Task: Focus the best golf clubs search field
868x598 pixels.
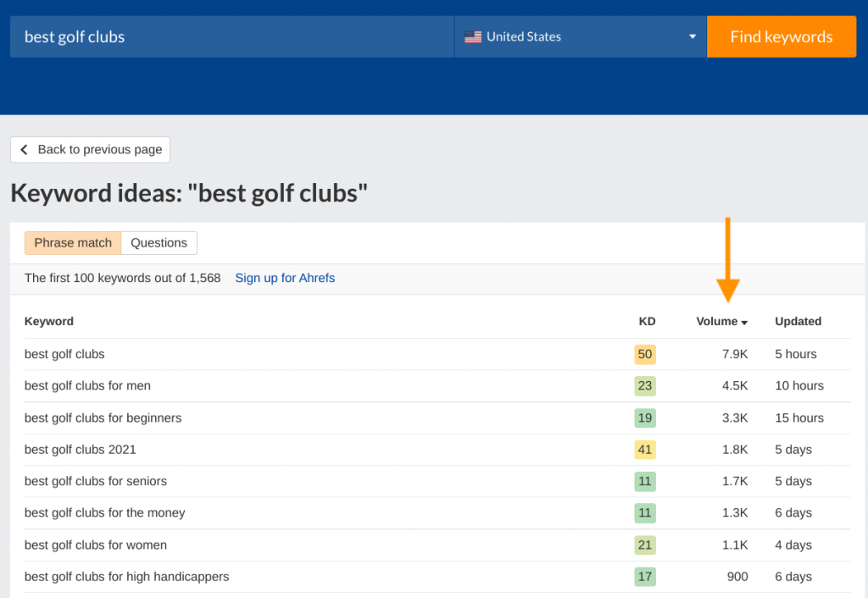Action: [x=232, y=36]
